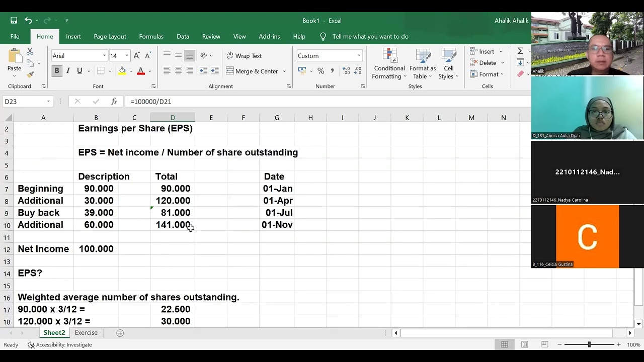The image size is (644, 362).
Task: Click the Percent Style icon
Action: click(320, 71)
